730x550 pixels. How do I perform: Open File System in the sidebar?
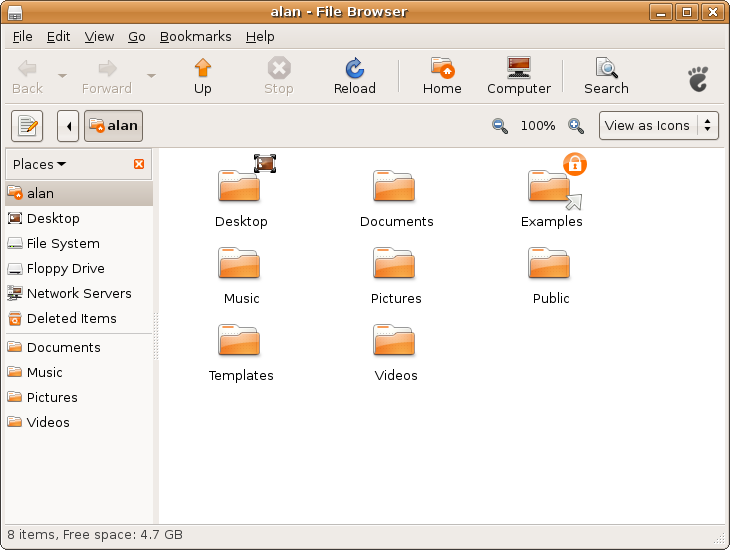(79, 244)
